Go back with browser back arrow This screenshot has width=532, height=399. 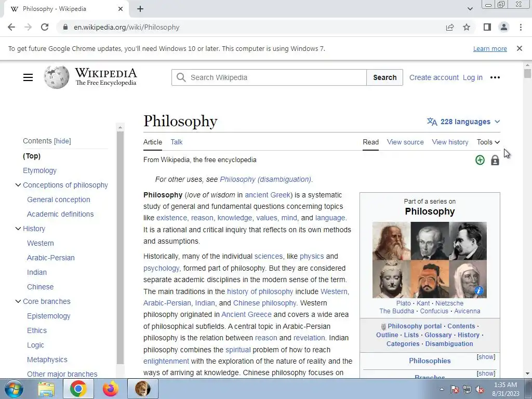point(11,27)
